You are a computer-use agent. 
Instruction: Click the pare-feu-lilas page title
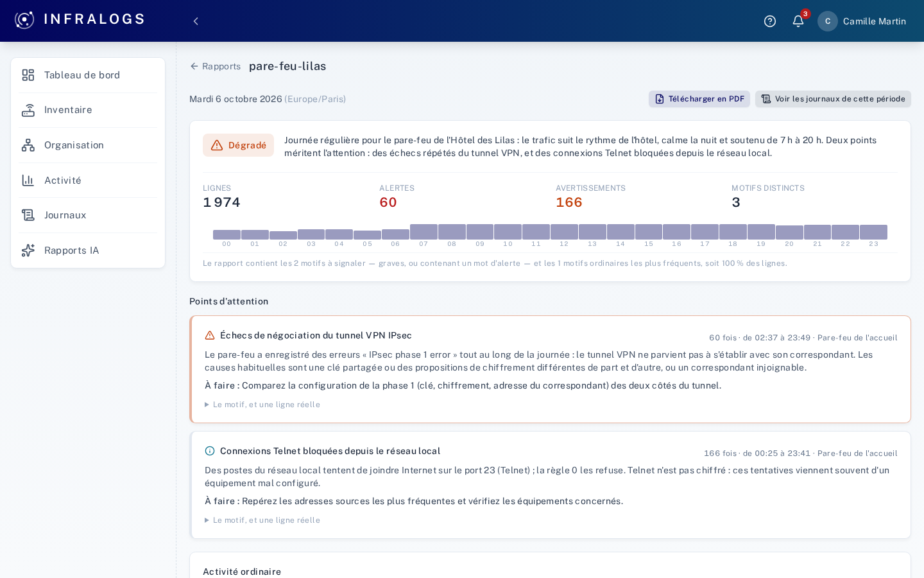[287, 66]
